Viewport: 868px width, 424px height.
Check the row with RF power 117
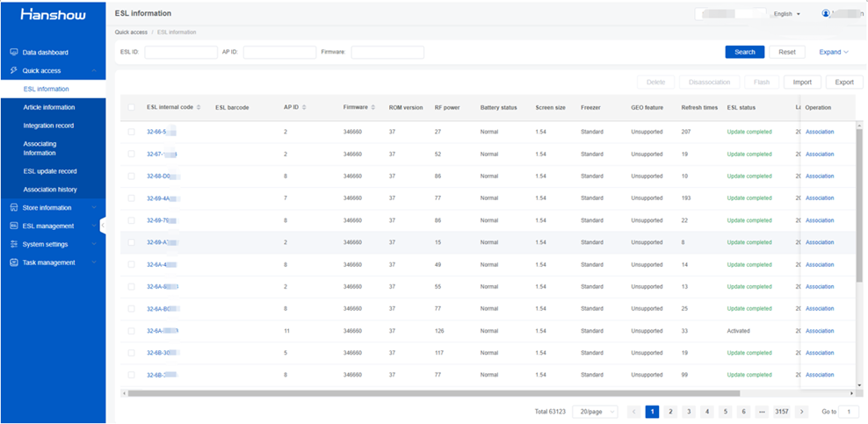[131, 353]
